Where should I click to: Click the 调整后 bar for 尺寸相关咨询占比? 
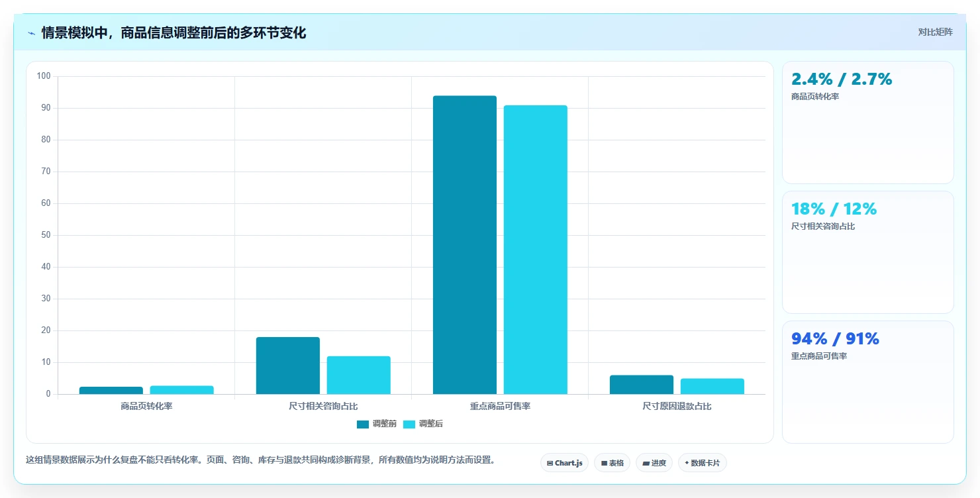(359, 375)
